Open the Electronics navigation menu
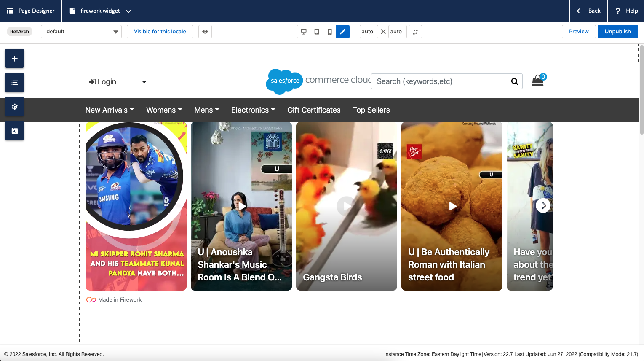 253,110
